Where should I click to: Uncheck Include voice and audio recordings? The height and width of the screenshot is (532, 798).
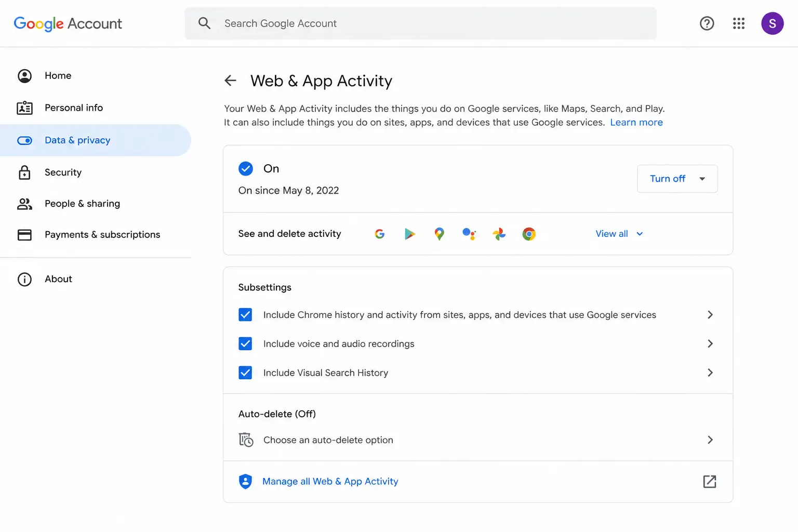click(x=245, y=344)
